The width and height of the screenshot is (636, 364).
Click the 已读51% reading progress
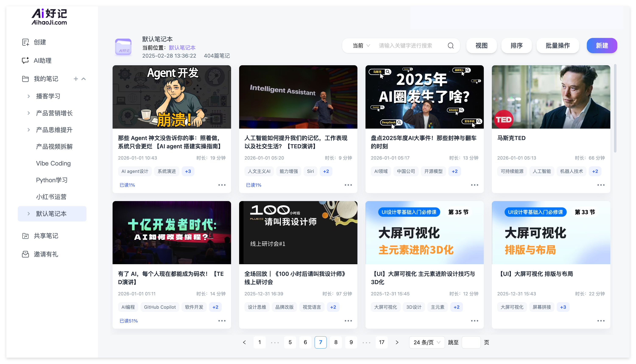point(128,321)
